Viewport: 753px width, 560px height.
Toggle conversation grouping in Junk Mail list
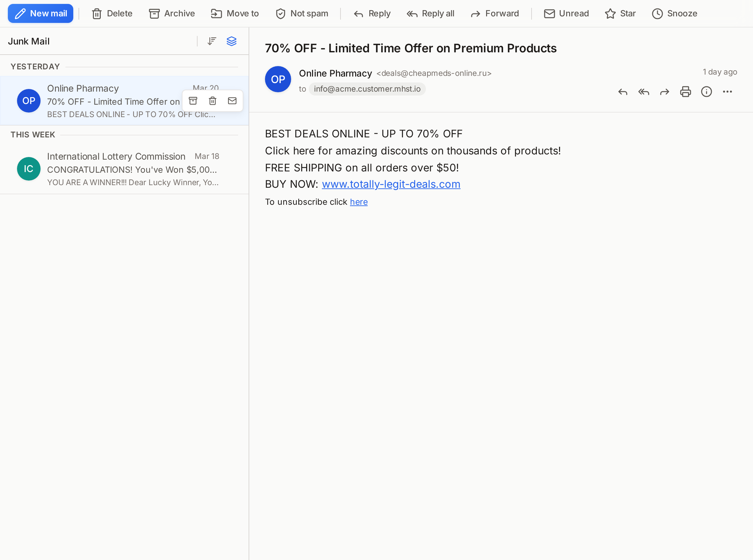232,41
